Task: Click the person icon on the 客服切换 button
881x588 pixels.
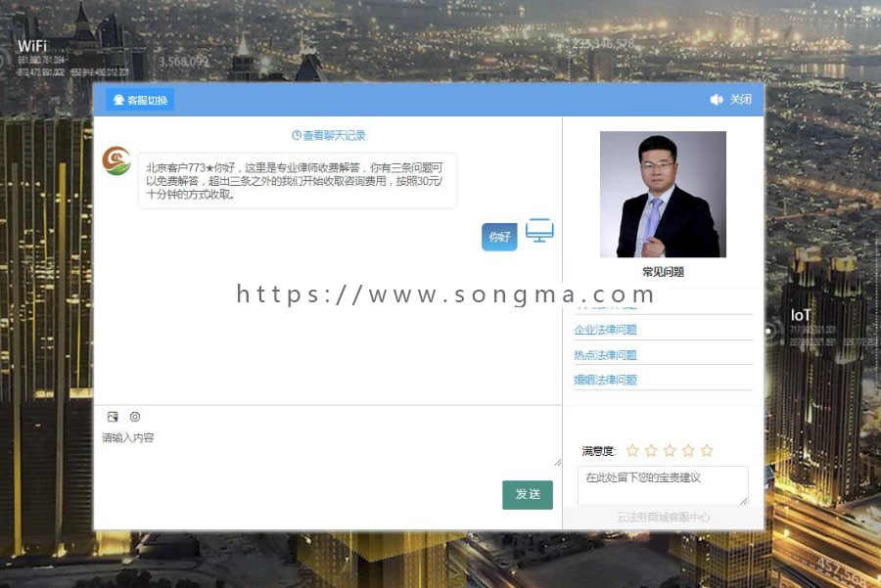Action: coord(116,99)
